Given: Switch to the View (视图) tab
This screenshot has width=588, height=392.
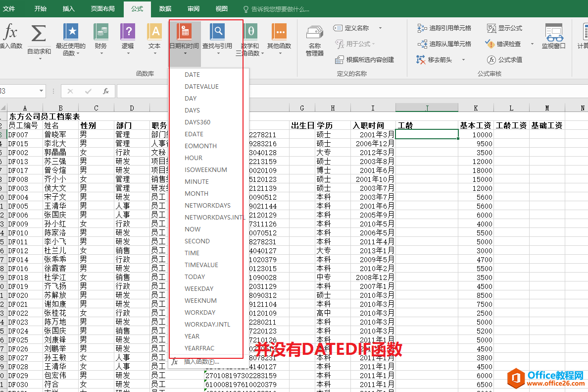Looking at the screenshot, I should [221, 8].
